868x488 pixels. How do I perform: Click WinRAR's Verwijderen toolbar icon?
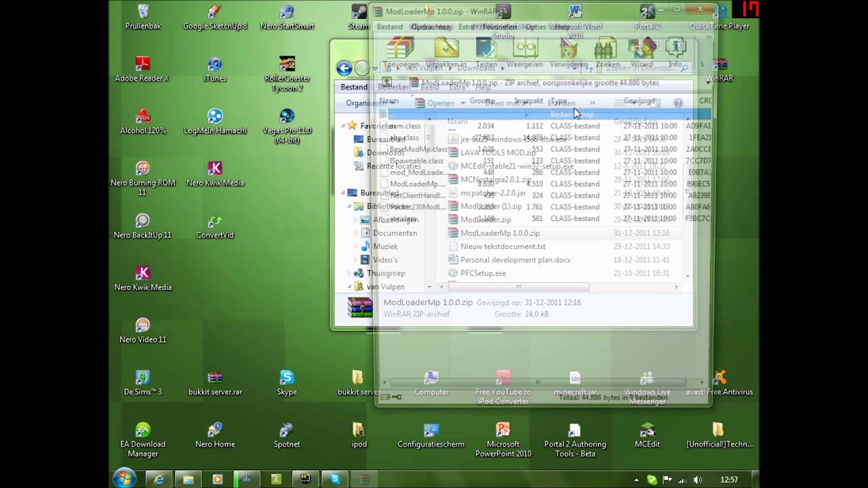pyautogui.click(x=568, y=54)
